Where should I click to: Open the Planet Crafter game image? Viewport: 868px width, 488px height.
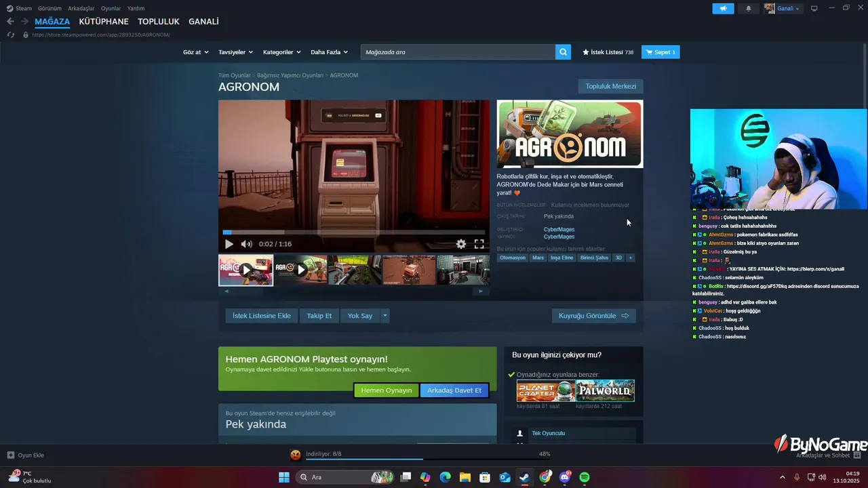546,391
